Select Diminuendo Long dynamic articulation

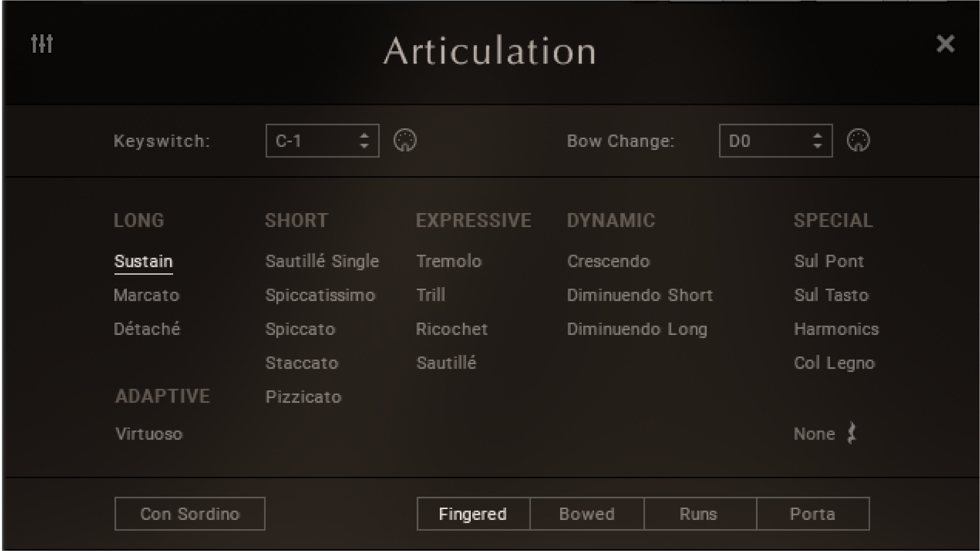point(638,329)
